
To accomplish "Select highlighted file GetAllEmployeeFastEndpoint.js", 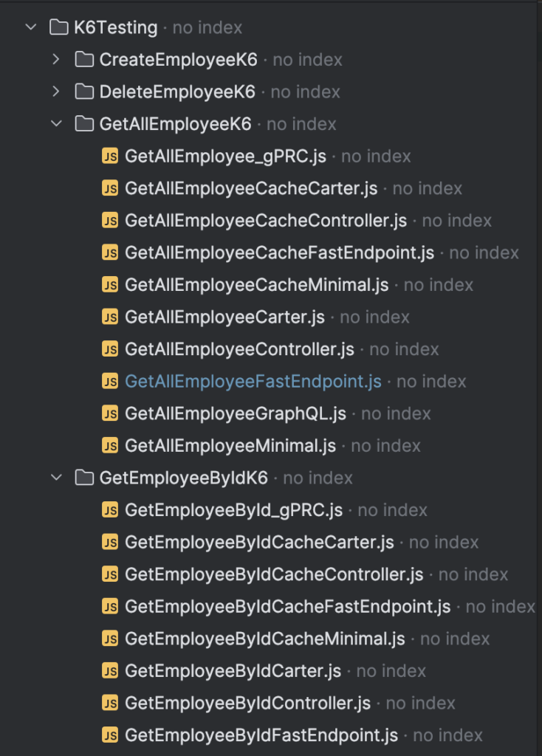I will point(253,382).
